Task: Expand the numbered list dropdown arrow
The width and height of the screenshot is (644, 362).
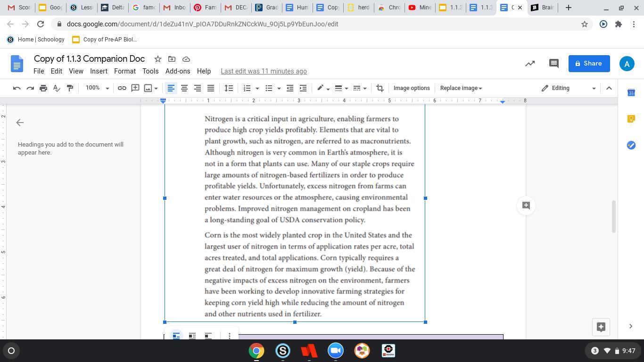Action: (x=257, y=88)
